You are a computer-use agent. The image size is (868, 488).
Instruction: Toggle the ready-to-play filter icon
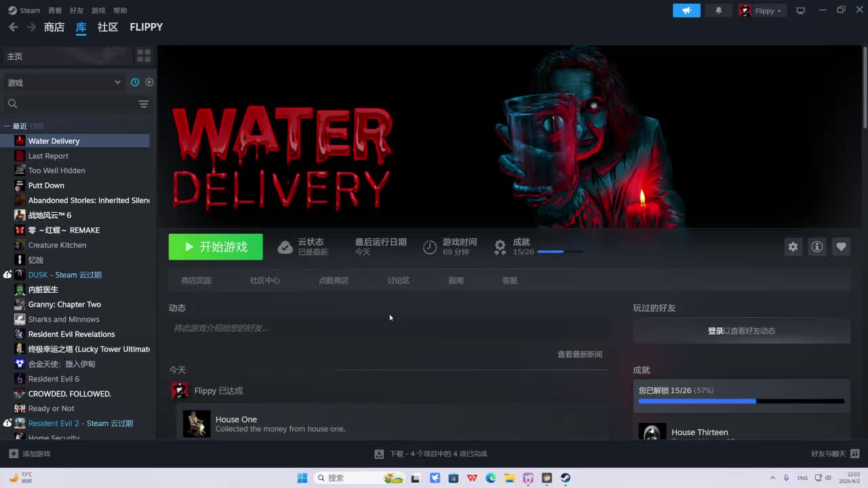(x=149, y=82)
